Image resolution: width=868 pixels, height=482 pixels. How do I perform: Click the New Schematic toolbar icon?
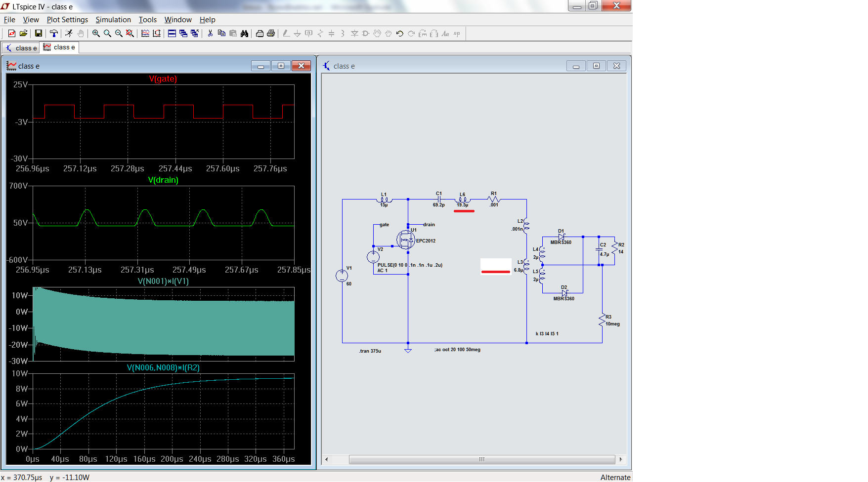pyautogui.click(x=12, y=34)
